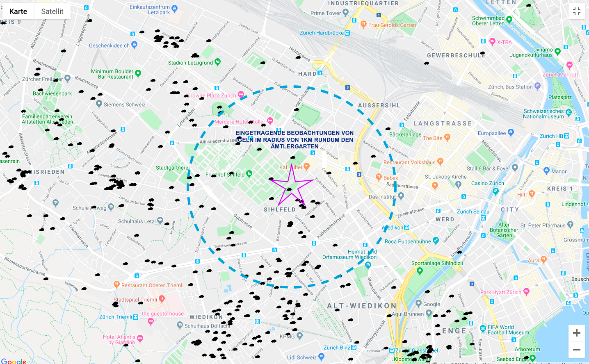The image size is (589, 364).
Task: Select the Karte map type
Action: click(18, 11)
